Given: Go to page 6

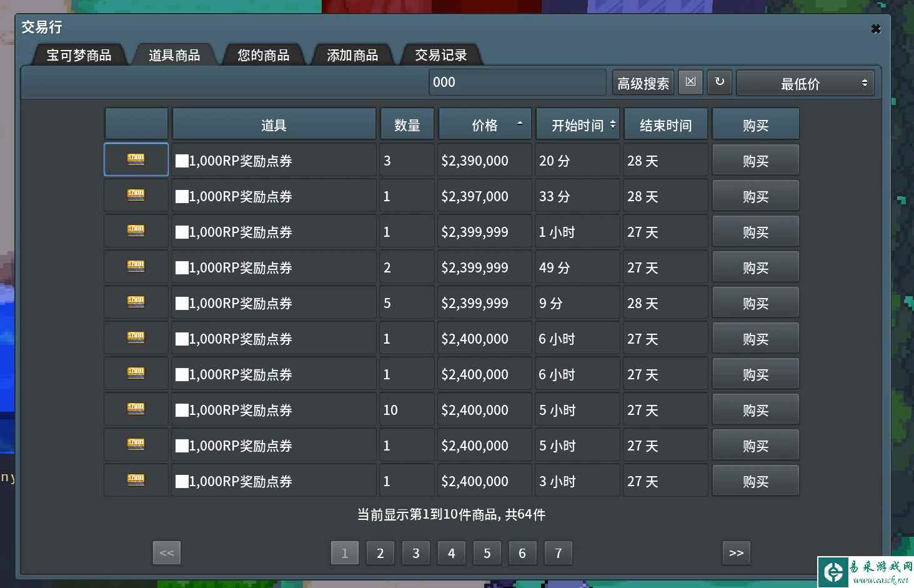Looking at the screenshot, I should pos(522,553).
